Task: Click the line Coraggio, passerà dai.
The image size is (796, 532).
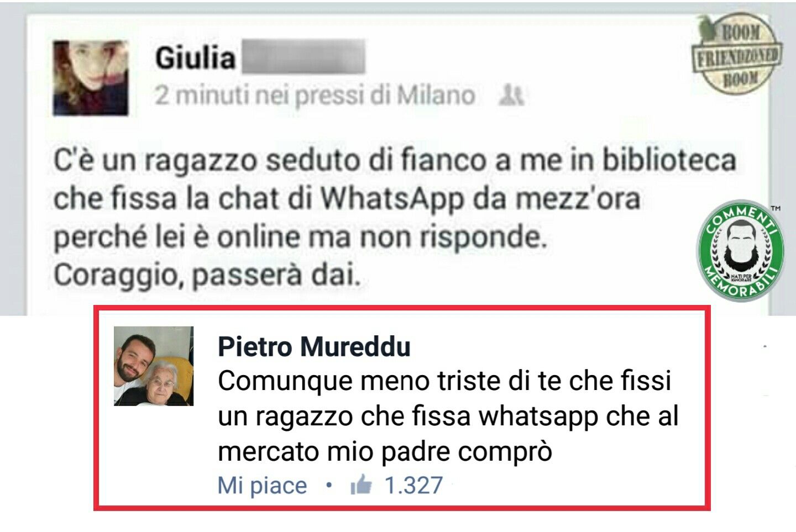Action: coord(207,275)
